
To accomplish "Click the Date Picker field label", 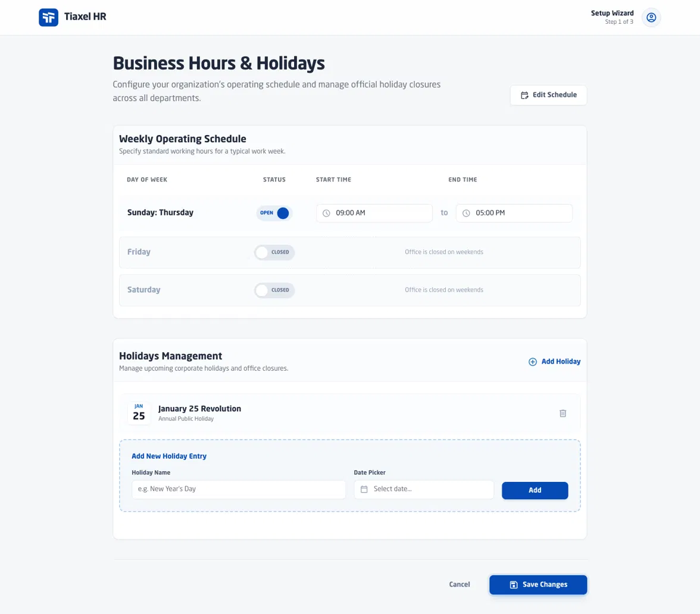I will point(370,472).
